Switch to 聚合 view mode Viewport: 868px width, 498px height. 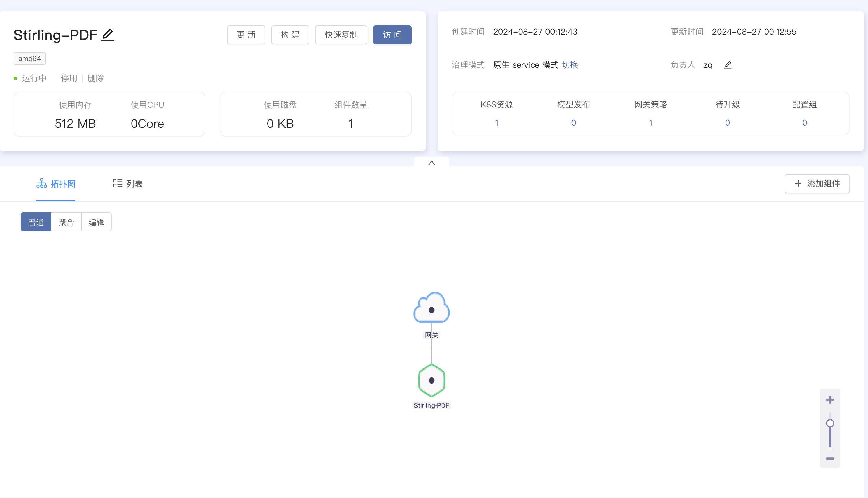66,222
